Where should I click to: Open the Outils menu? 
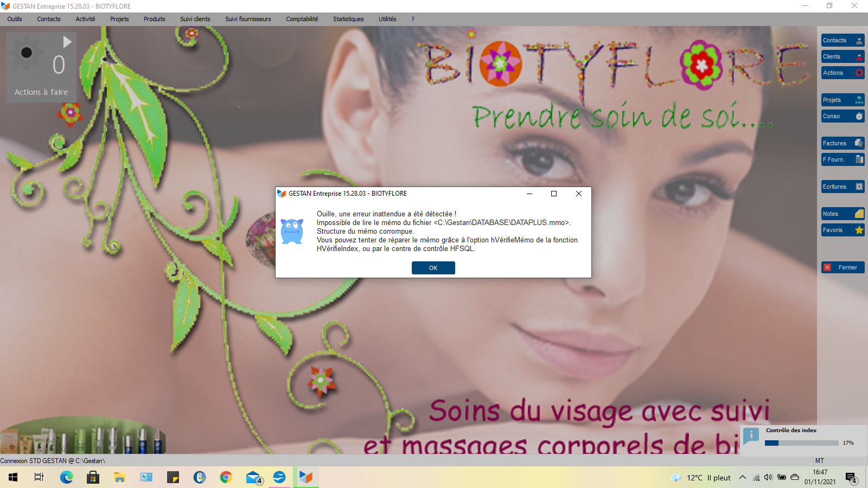[x=15, y=19]
